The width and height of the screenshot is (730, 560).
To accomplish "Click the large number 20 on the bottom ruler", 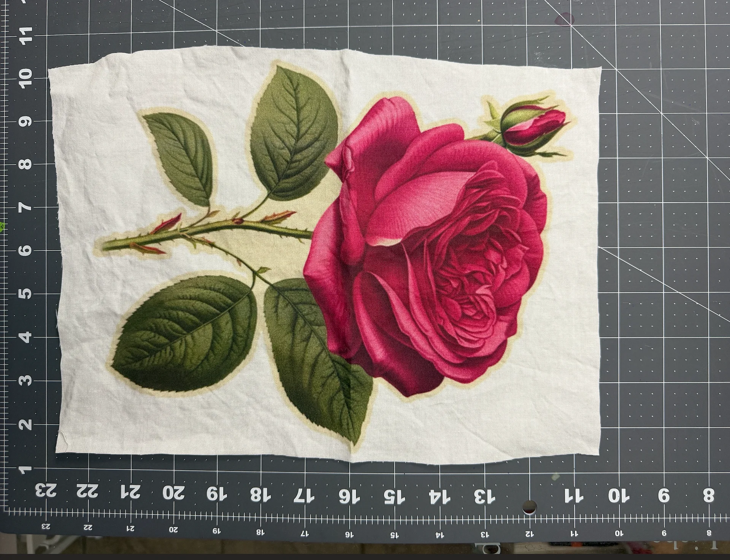I will [174, 493].
